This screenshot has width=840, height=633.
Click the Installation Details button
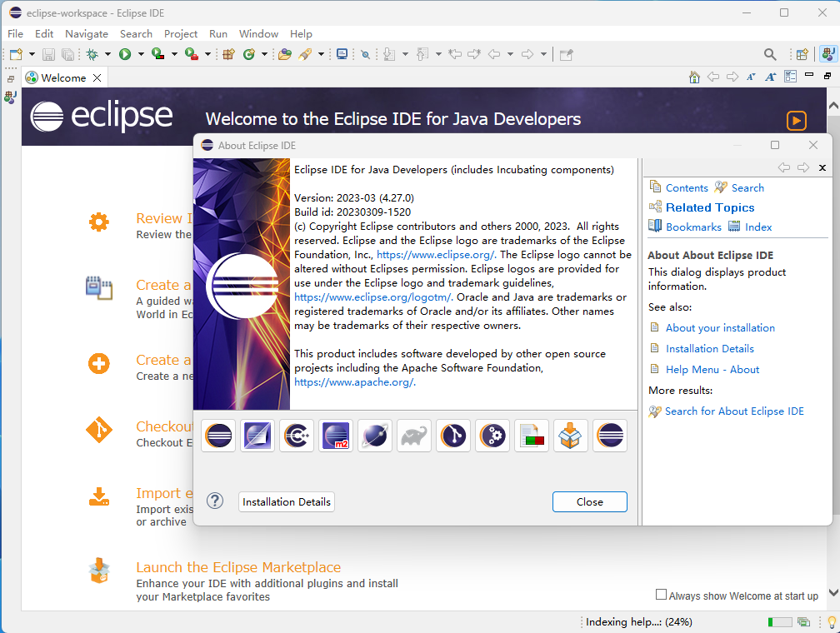tap(287, 501)
